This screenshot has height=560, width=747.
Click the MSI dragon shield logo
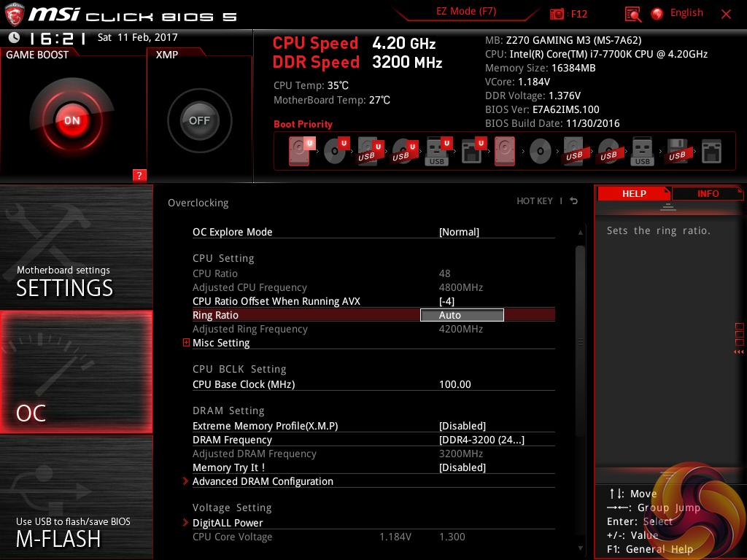point(15,15)
